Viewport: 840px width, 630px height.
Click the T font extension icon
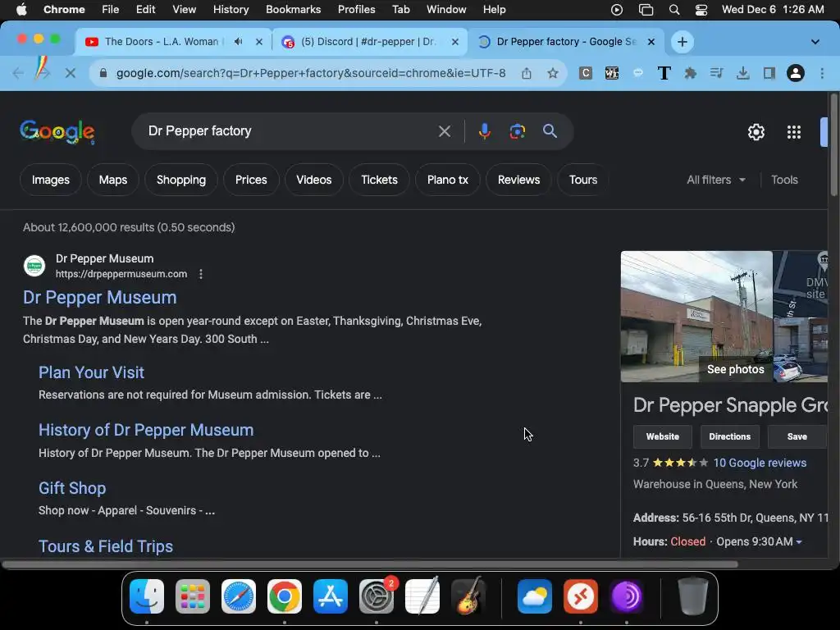664,73
